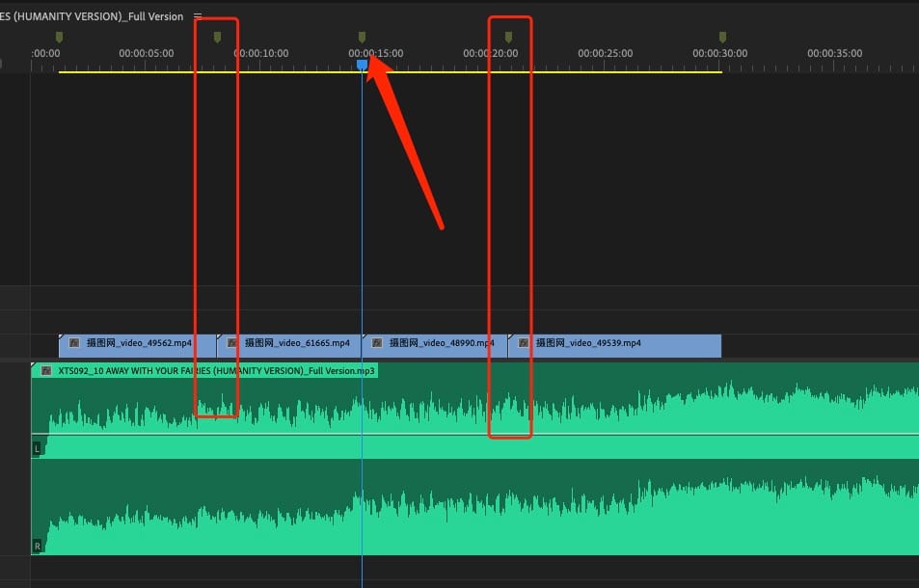Select the first marker at sequence start

coord(59,37)
